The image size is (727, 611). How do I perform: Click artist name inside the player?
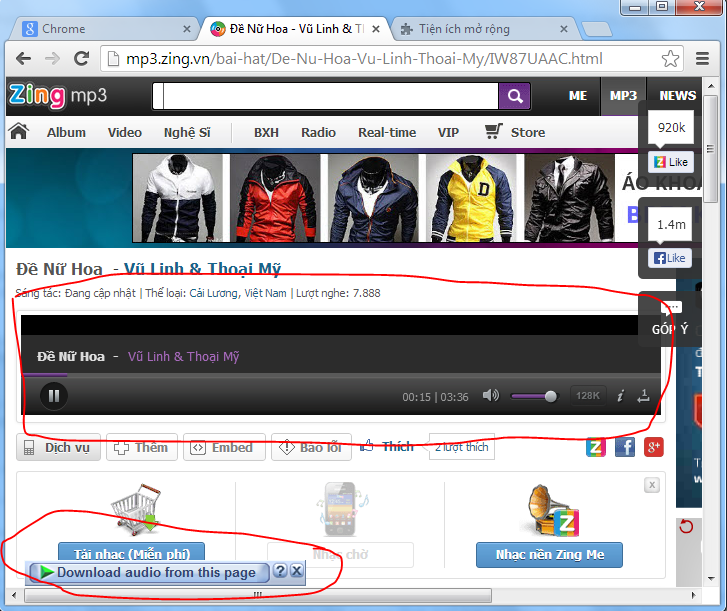184,356
